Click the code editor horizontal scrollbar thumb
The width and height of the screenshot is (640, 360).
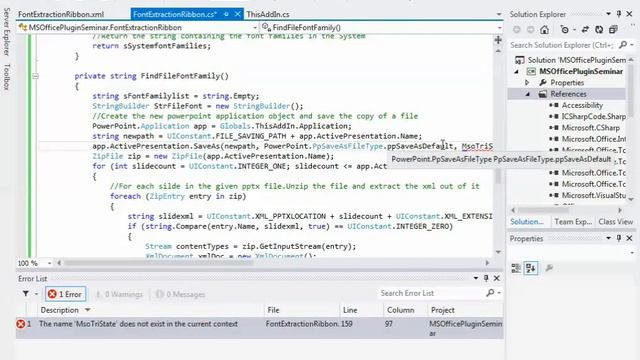point(158,263)
